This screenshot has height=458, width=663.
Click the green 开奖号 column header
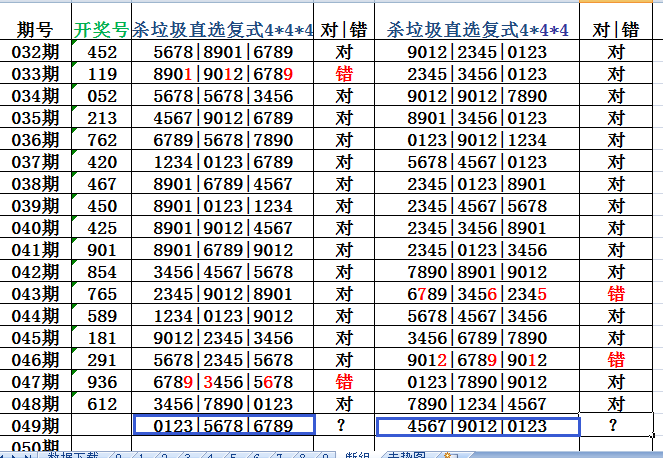(x=102, y=30)
